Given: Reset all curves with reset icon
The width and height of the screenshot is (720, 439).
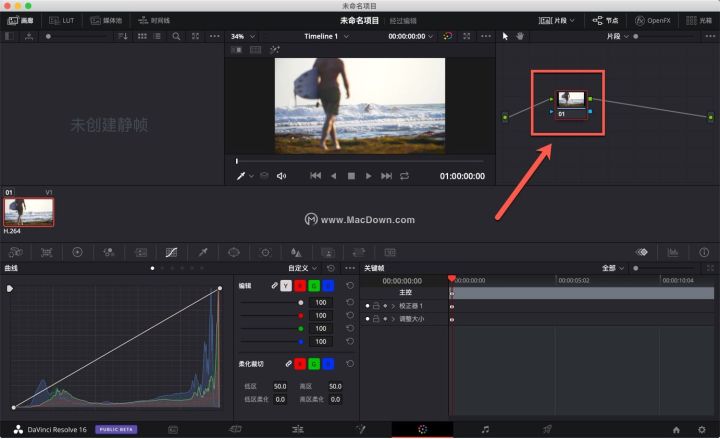Looking at the screenshot, I should coord(331,268).
